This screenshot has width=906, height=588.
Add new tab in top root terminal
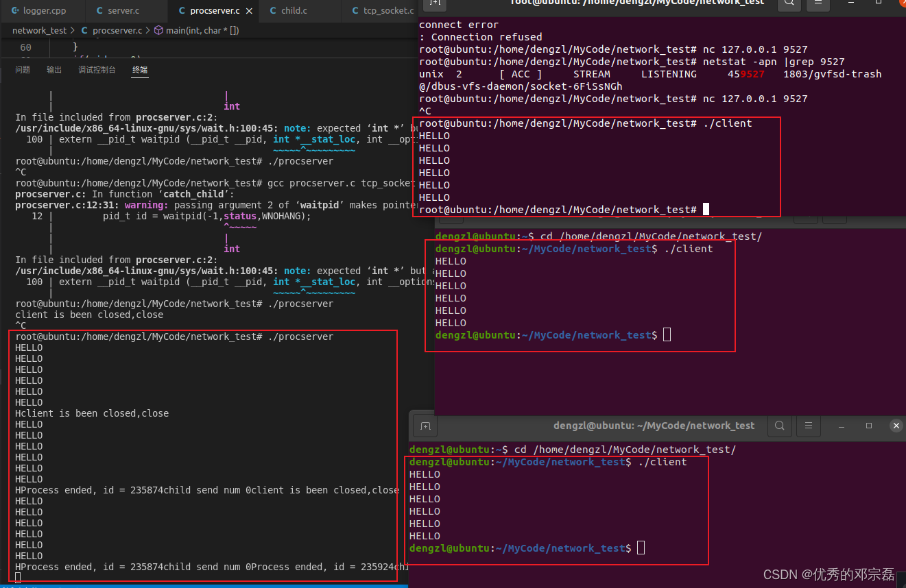tap(433, 3)
